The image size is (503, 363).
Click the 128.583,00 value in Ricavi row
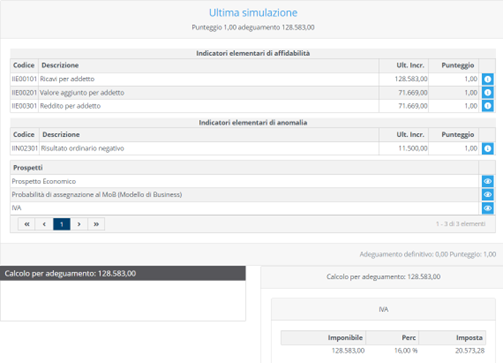click(x=411, y=79)
